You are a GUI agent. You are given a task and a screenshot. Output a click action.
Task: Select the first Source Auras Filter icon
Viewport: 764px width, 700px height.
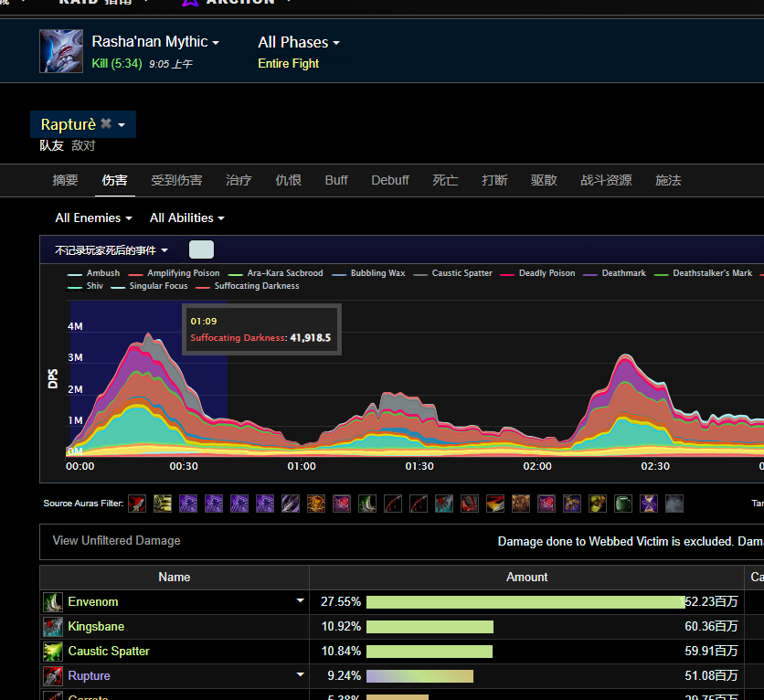coord(137,504)
